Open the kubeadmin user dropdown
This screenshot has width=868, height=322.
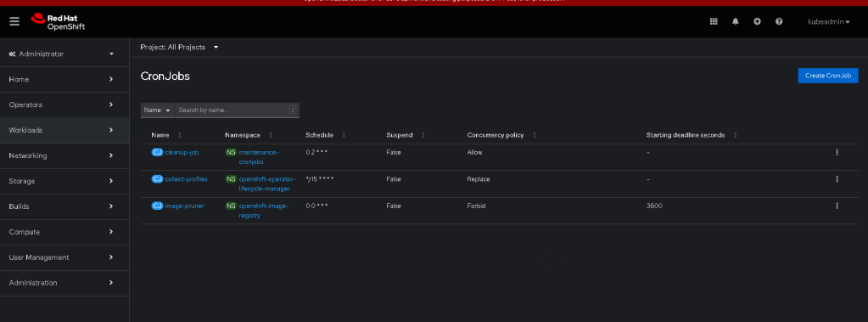pyautogui.click(x=829, y=21)
